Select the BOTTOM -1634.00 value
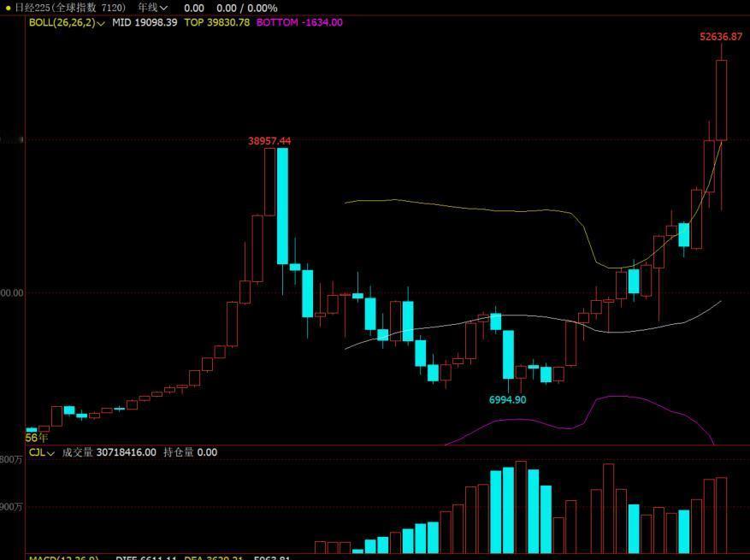Image resolution: width=750 pixels, height=560 pixels. [x=299, y=22]
